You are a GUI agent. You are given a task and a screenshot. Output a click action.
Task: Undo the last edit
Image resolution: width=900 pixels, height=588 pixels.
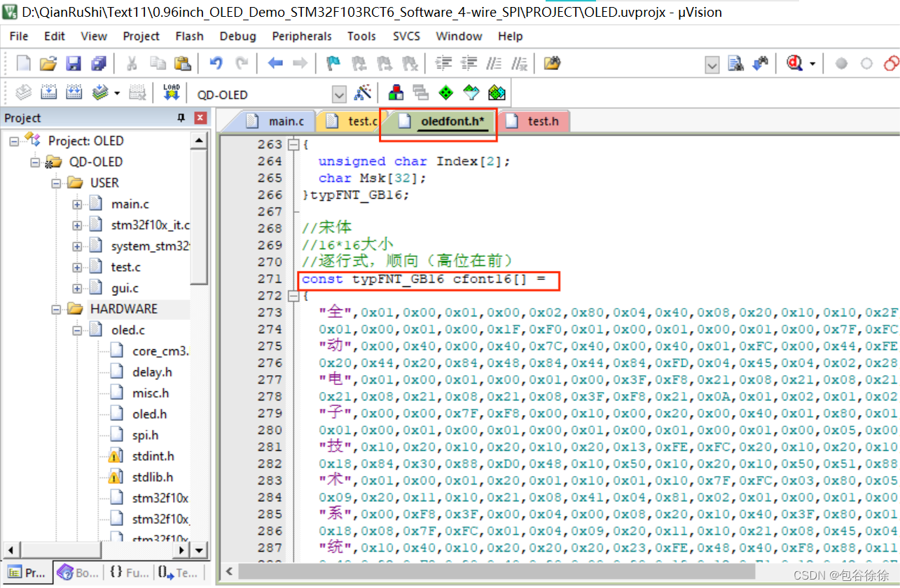[x=216, y=64]
